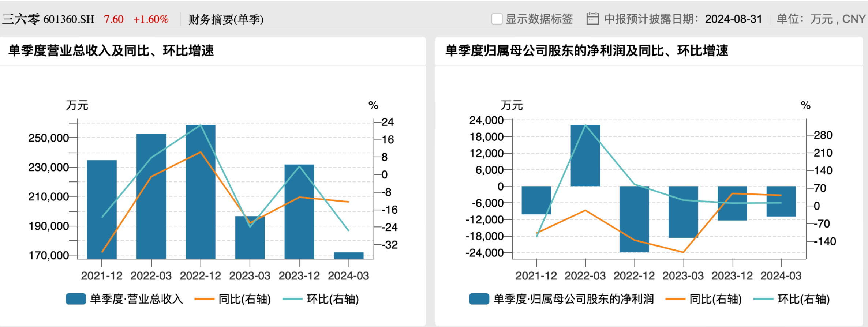Click revenue axis value 170,000
Viewport: 868px width, 327px height.
[x=49, y=255]
